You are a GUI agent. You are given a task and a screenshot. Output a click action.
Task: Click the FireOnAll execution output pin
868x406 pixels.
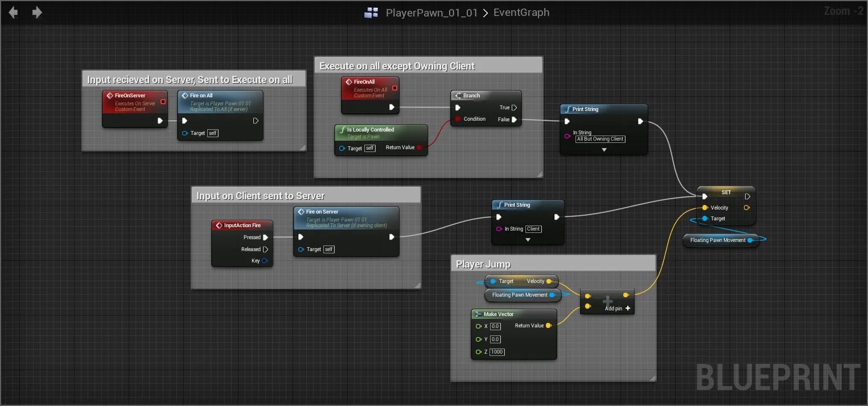(x=392, y=107)
